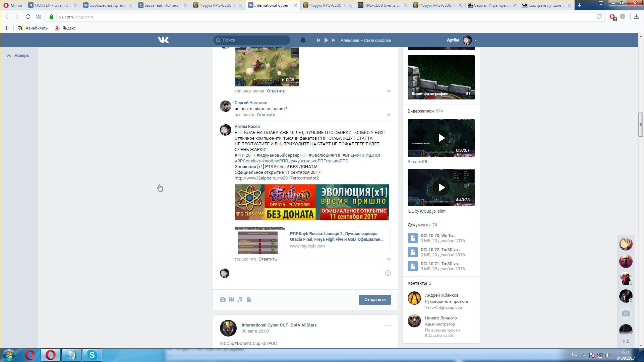Click the #РПГ2017 hashtag
644x362 pixels.
point(245,155)
